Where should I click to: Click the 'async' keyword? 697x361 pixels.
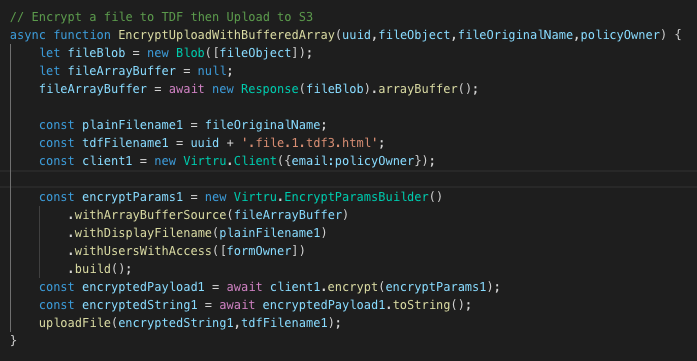point(28,35)
